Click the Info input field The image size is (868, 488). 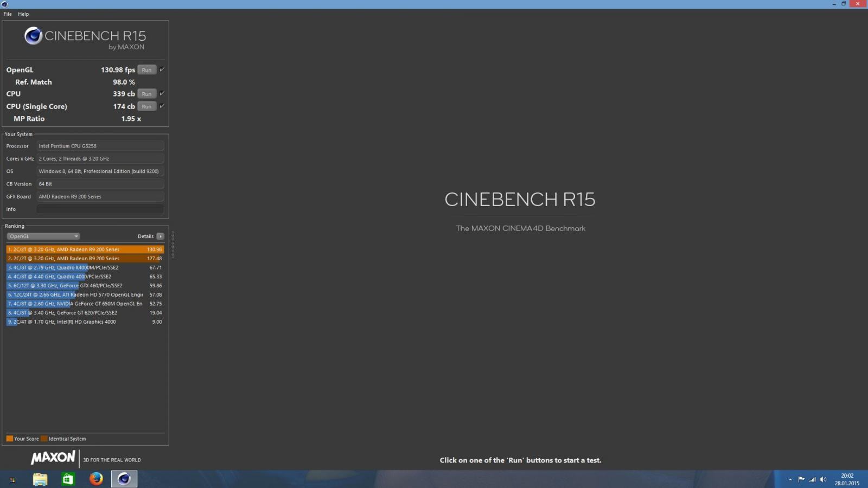pos(100,209)
